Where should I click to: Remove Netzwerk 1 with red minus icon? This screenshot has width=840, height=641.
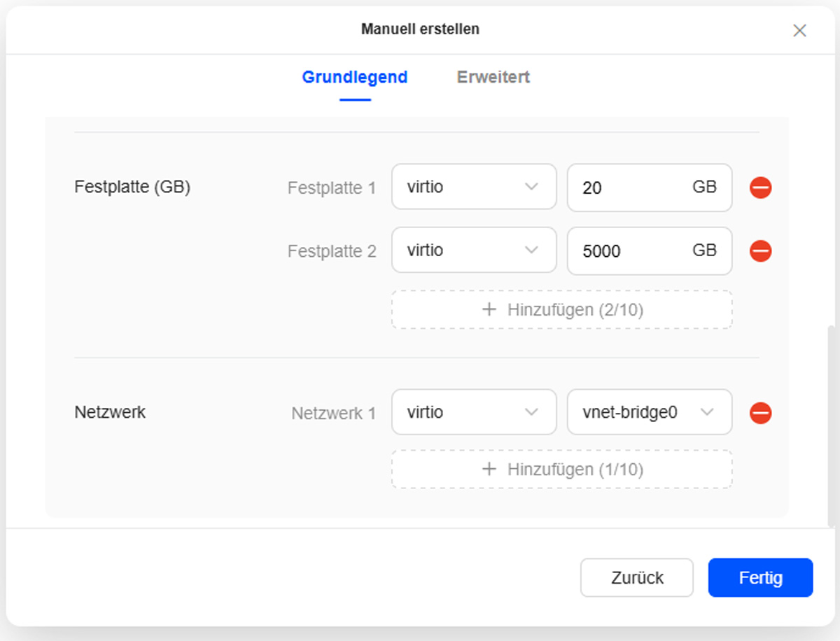point(760,413)
